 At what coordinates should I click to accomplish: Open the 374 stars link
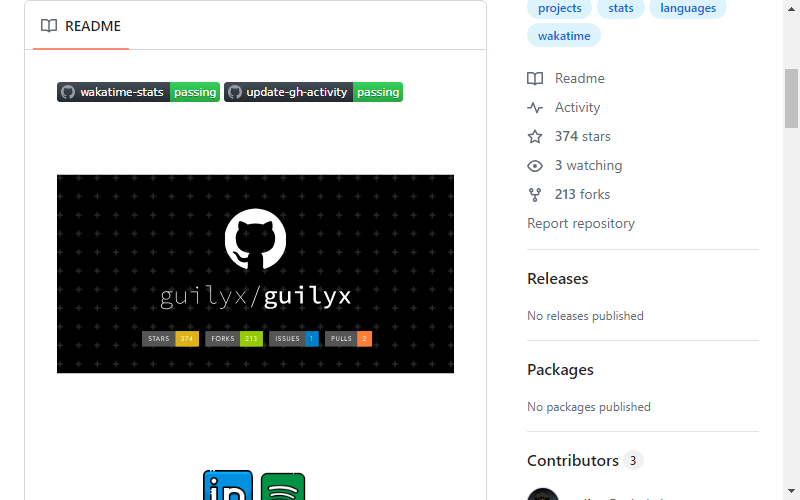coord(583,137)
